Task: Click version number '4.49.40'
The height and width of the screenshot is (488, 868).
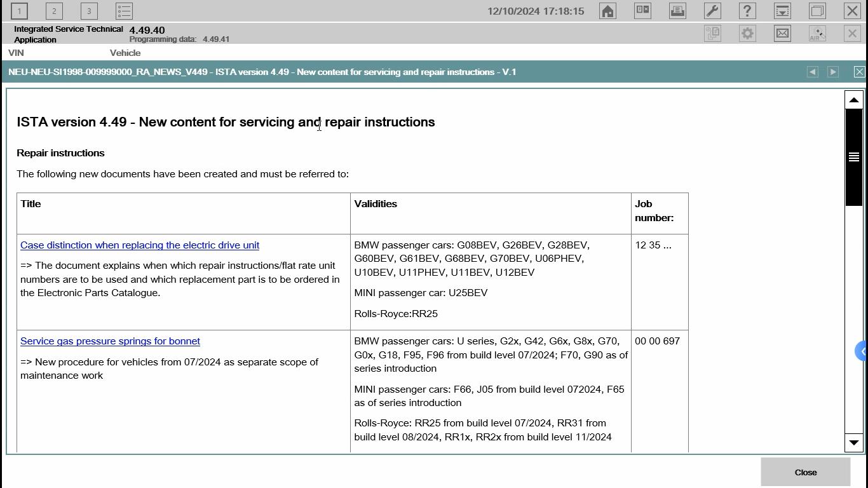Action: [x=147, y=30]
